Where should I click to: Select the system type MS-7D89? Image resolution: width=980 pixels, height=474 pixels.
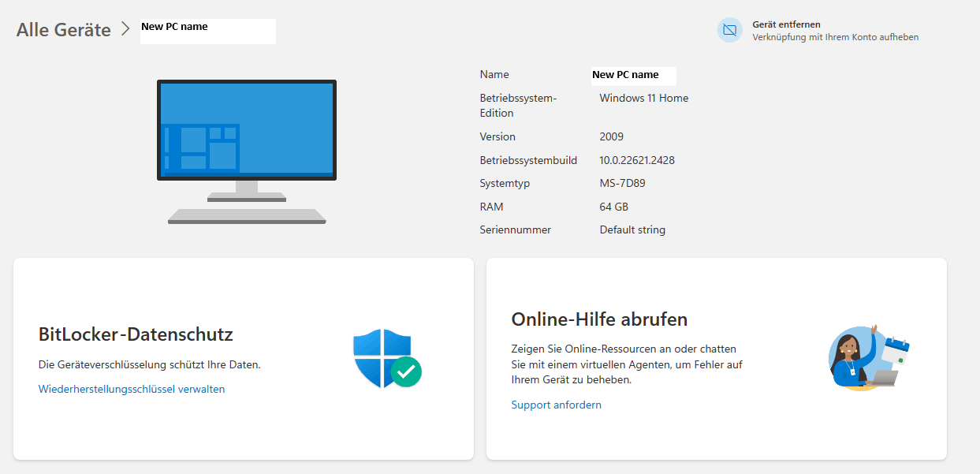click(623, 183)
